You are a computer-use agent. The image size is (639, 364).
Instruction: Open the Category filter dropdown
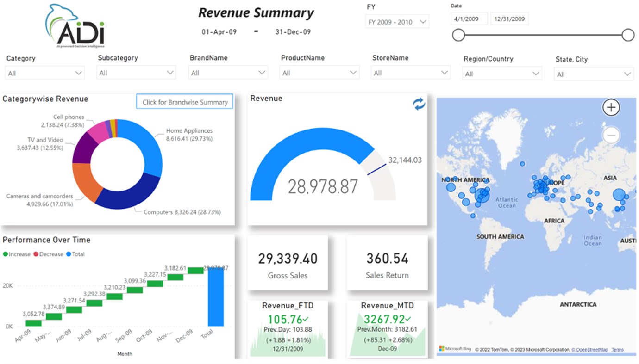[x=44, y=73]
